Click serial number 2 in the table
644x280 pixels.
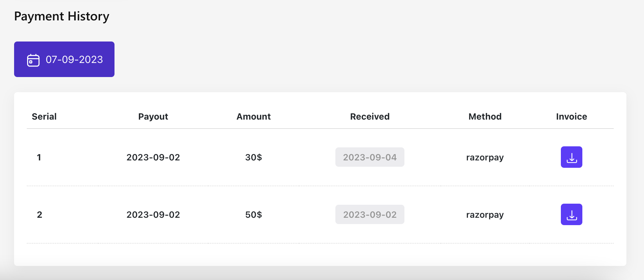point(39,215)
